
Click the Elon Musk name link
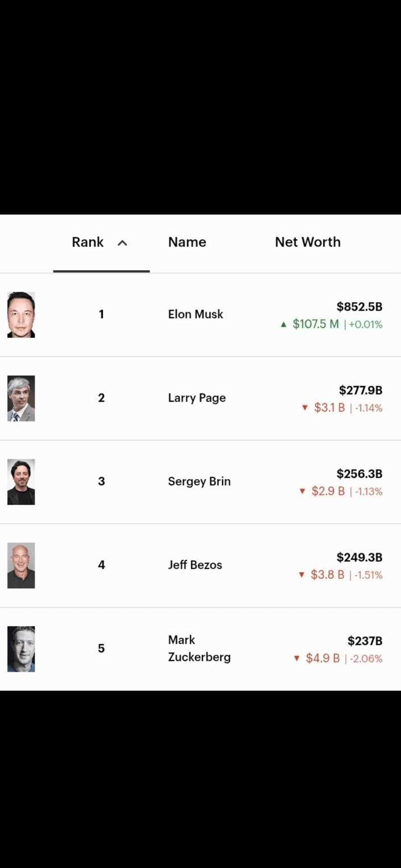click(196, 314)
